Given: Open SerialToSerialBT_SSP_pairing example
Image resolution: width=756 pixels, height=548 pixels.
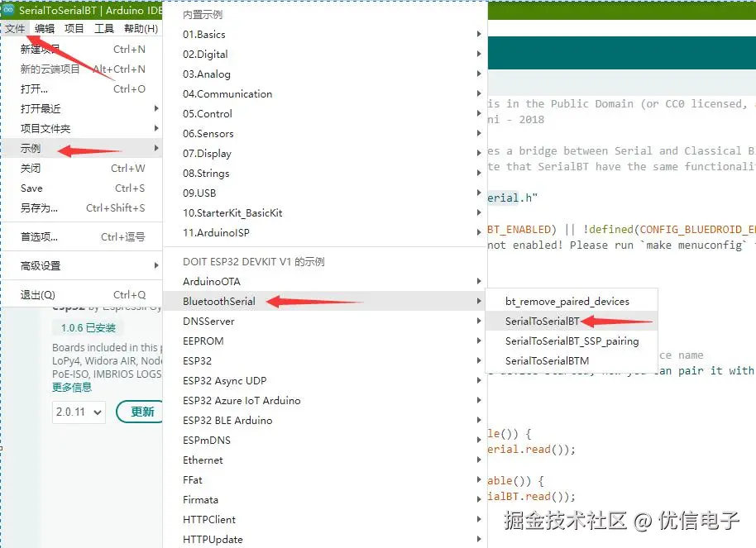Looking at the screenshot, I should coord(572,341).
